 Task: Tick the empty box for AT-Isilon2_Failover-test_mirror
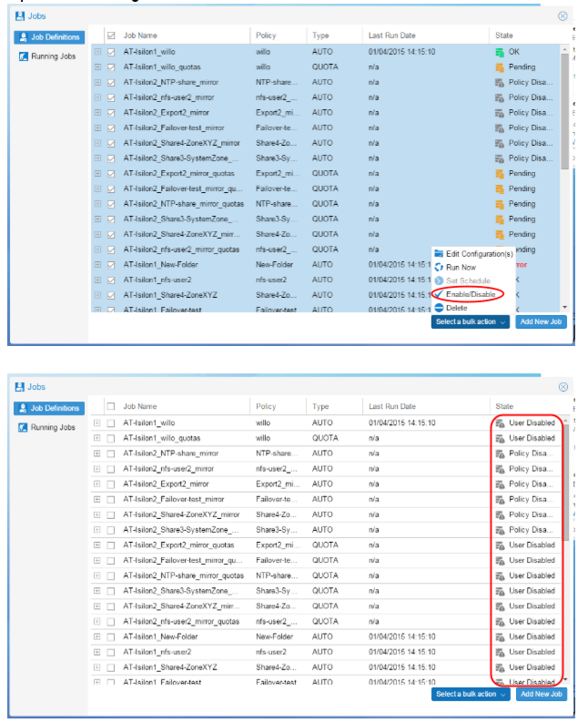coord(111,499)
